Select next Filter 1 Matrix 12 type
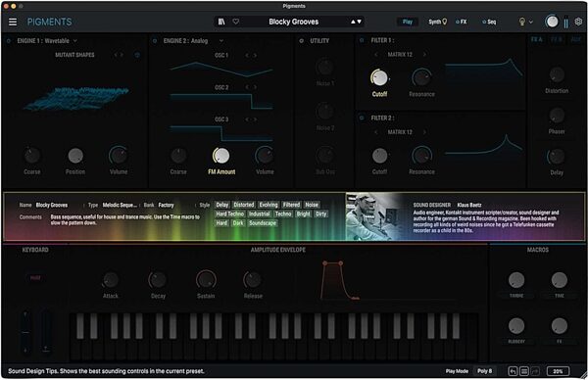The height and width of the screenshot is (380, 588). pyautogui.click(x=424, y=55)
